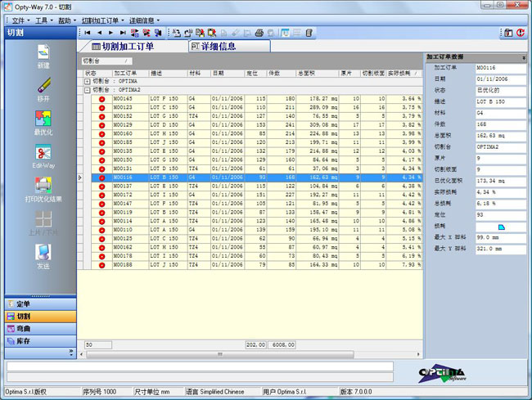The image size is (532, 400).
Task: Click red status icon of row M00188
Action: click(x=101, y=265)
